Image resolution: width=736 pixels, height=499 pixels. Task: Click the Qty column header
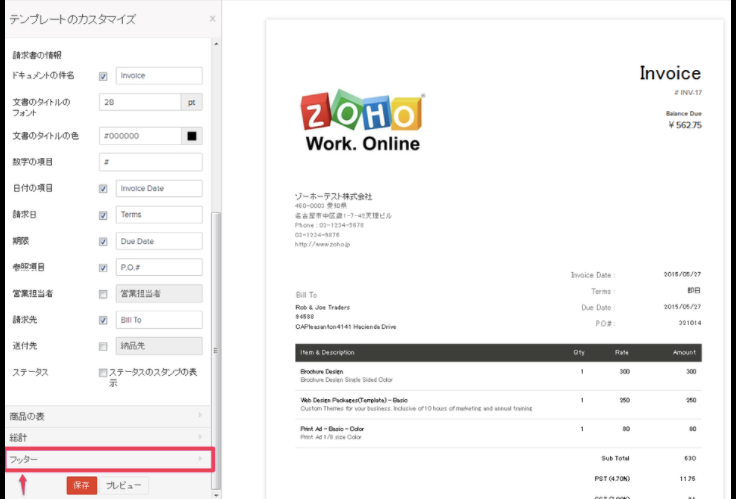pyautogui.click(x=579, y=353)
